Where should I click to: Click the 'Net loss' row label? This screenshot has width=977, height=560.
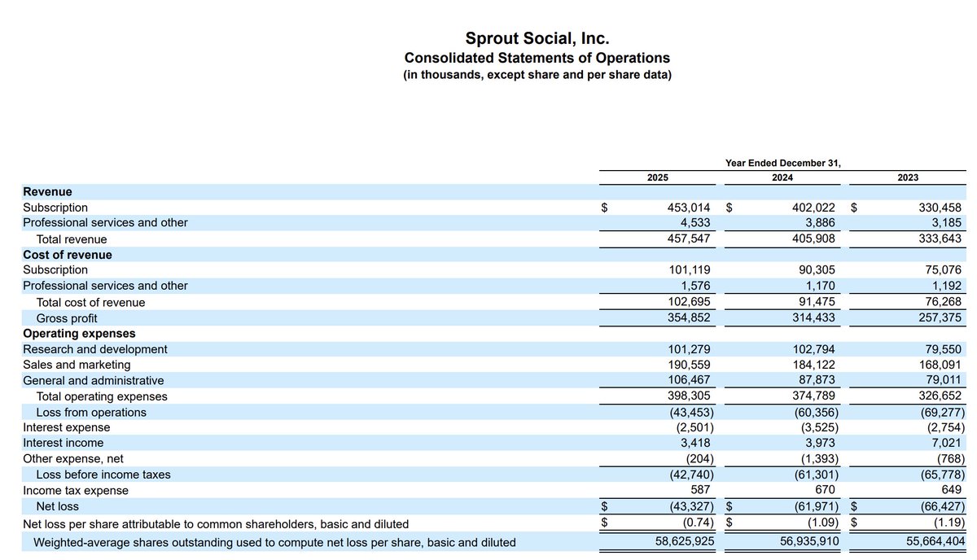coord(58,506)
